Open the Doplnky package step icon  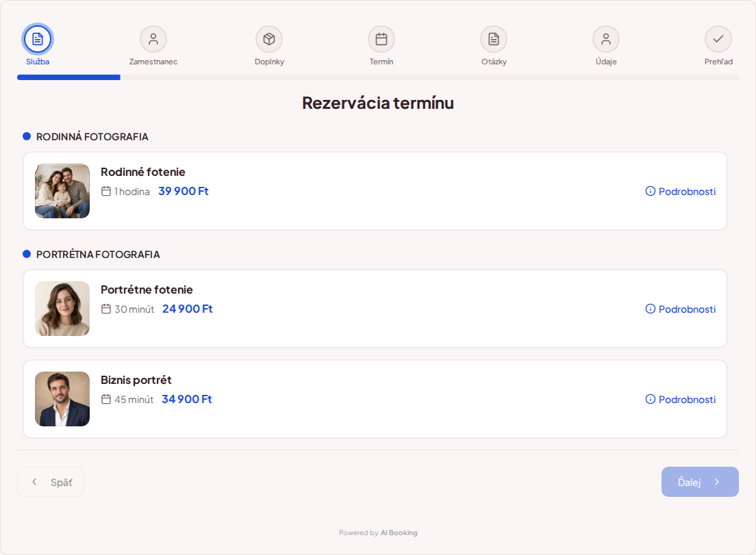[x=269, y=39]
